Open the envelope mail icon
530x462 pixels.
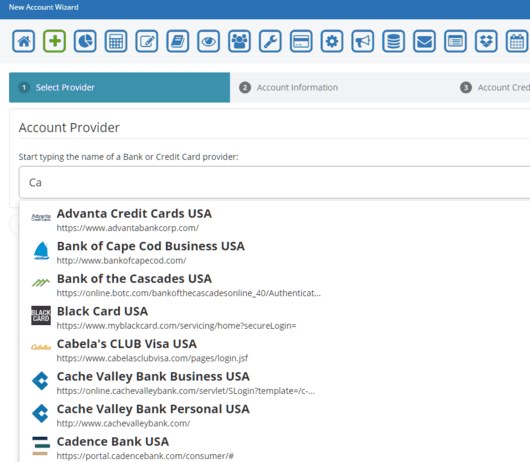(425, 41)
